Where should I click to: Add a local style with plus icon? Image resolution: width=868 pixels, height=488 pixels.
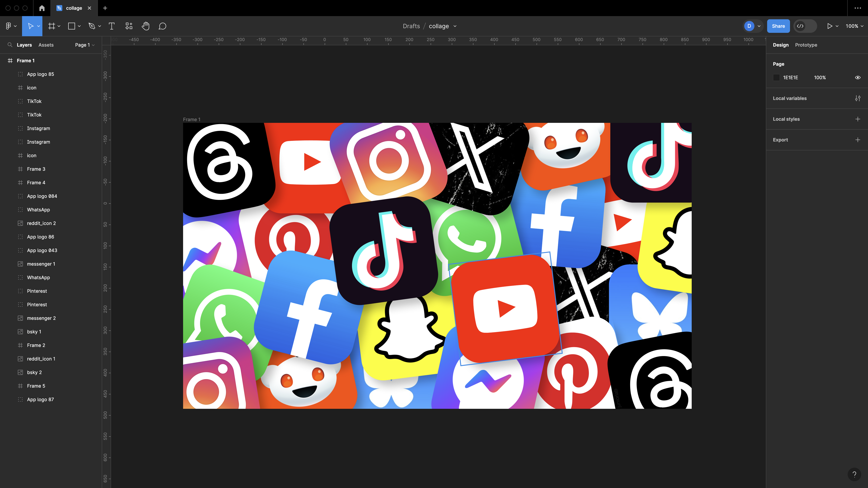tap(858, 119)
